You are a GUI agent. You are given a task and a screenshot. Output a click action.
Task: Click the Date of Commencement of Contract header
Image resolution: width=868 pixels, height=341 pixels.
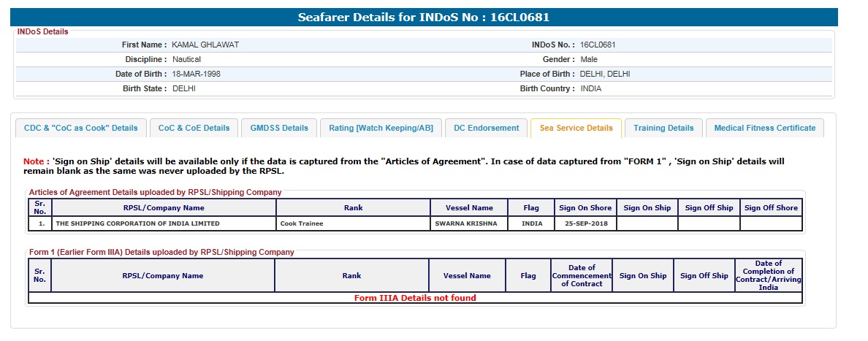click(582, 276)
